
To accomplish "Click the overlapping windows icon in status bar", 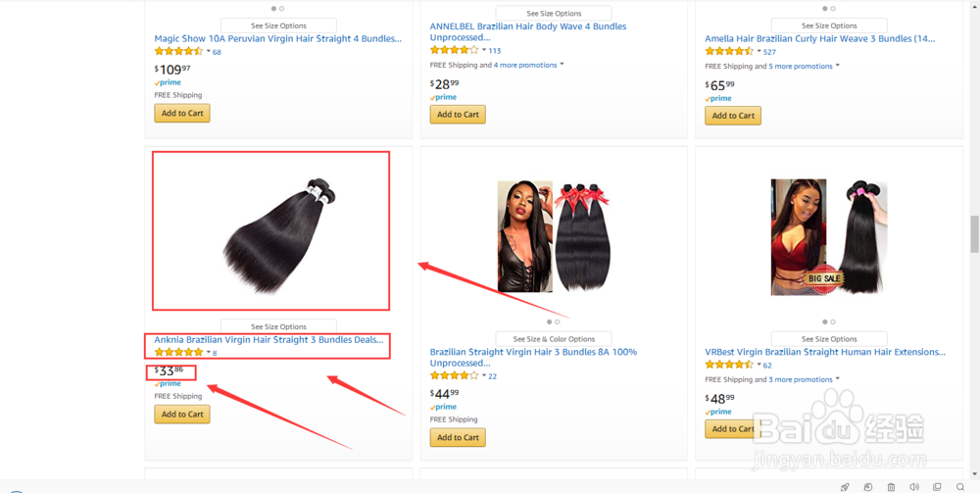I will click(938, 487).
